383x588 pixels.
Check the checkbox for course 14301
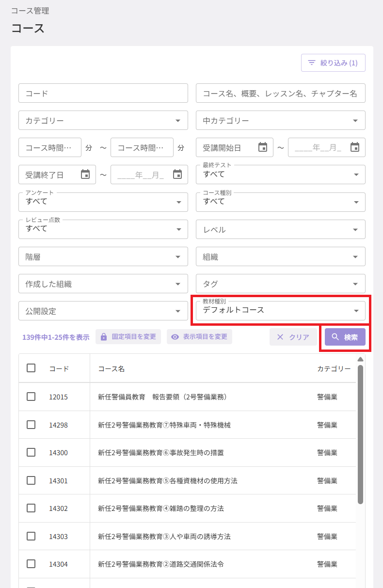pos(31,480)
